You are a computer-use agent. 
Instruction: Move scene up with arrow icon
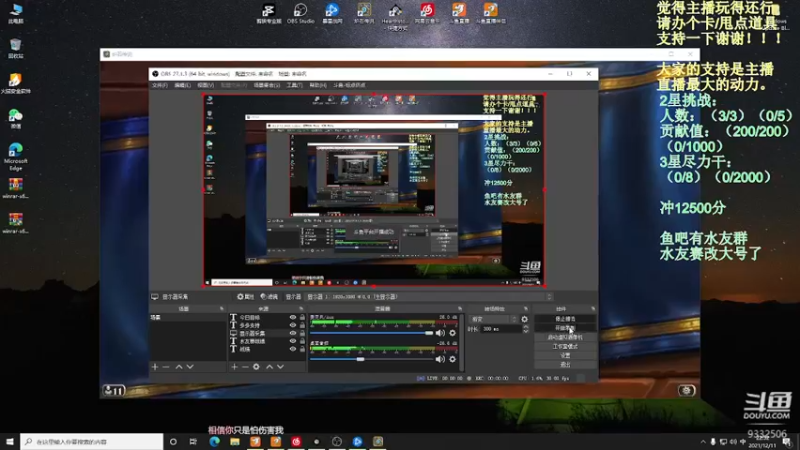(x=179, y=367)
